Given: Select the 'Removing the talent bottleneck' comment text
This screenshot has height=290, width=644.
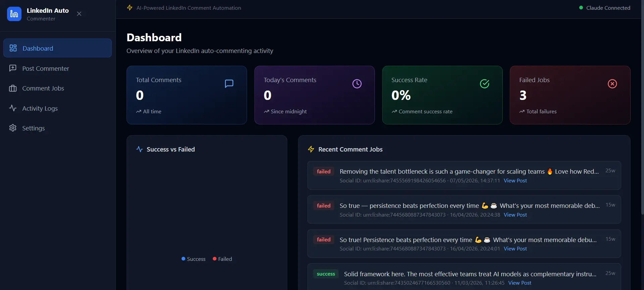Looking at the screenshot, I should click(469, 172).
